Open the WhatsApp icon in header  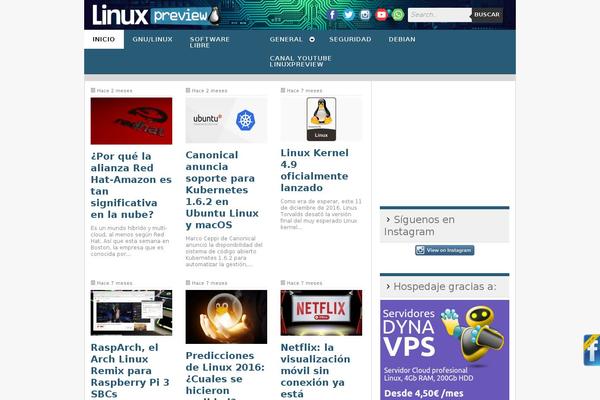pos(398,15)
